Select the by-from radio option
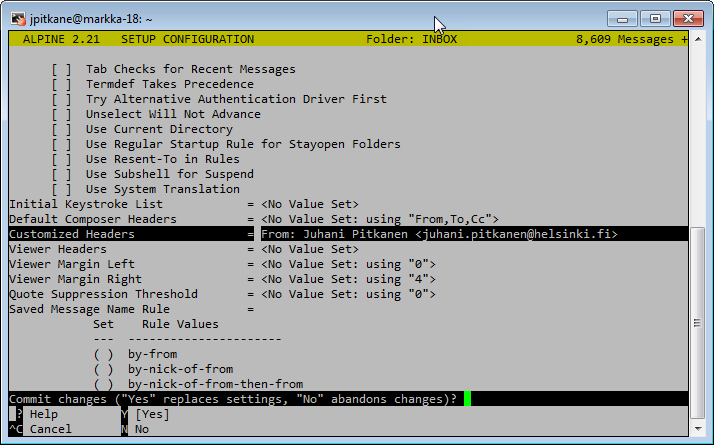 (x=103, y=355)
